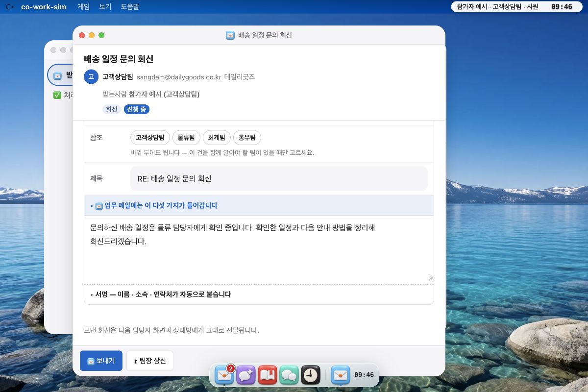Open the 보기 menu

pyautogui.click(x=105, y=7)
